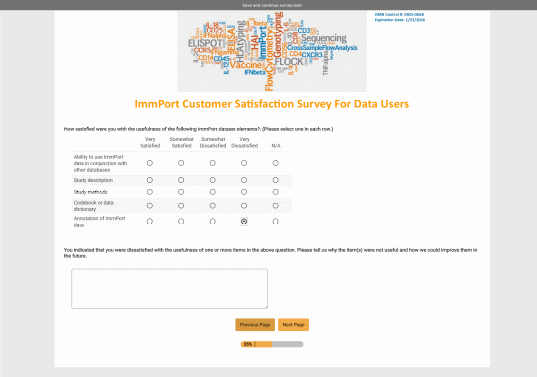Select Somewhat Satisfied for Codebook or data dictionary
Viewport: 537px width, 377px height.
point(181,206)
